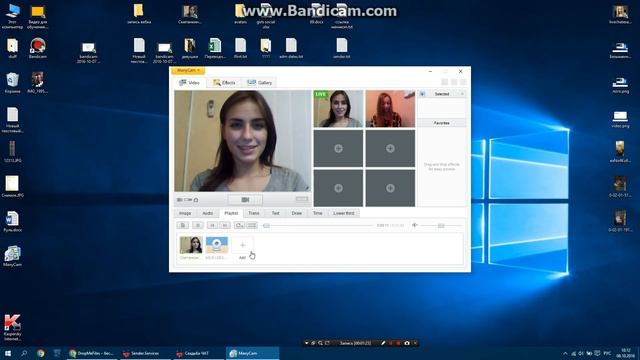
Task: Click the Bandicam recorder pencil draw icon
Action: pos(383,343)
